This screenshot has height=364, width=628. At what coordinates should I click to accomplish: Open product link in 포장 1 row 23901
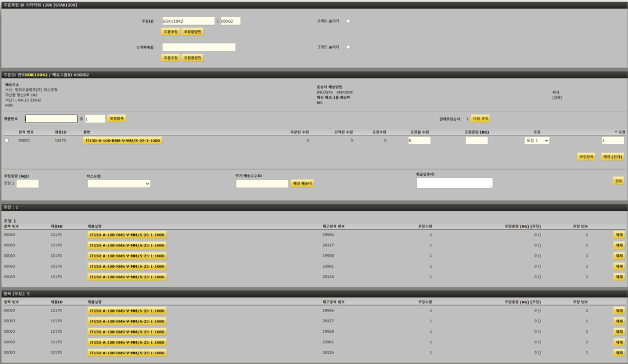tap(126, 266)
